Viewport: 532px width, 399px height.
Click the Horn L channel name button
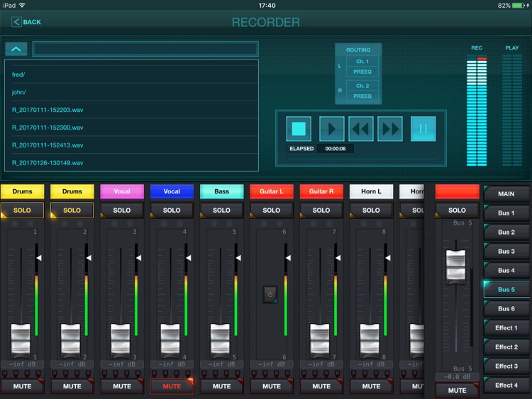point(371,191)
